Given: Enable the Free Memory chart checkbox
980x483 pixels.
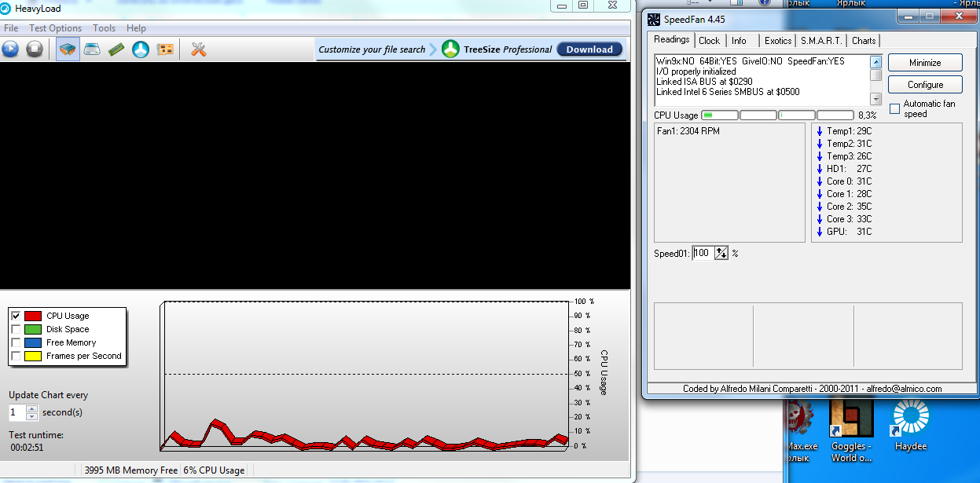Looking at the screenshot, I should pyautogui.click(x=16, y=342).
